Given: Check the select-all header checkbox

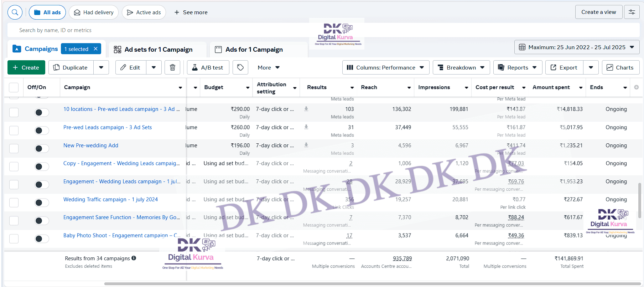Looking at the screenshot, I should (14, 87).
